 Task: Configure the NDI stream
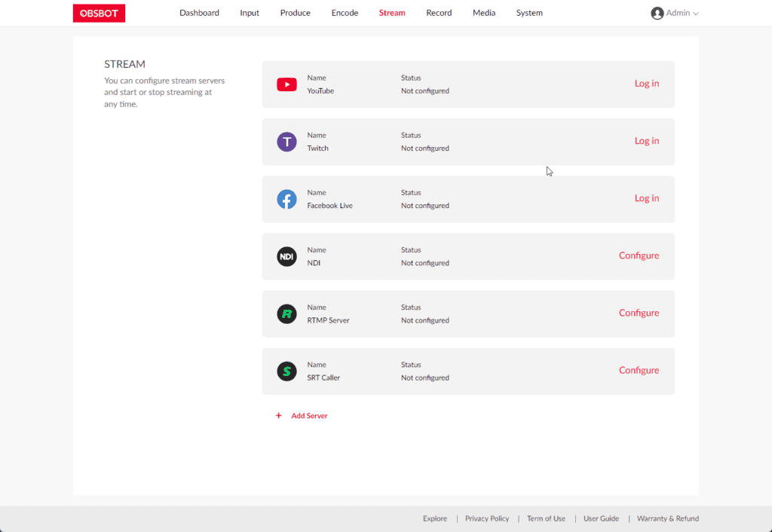click(639, 255)
